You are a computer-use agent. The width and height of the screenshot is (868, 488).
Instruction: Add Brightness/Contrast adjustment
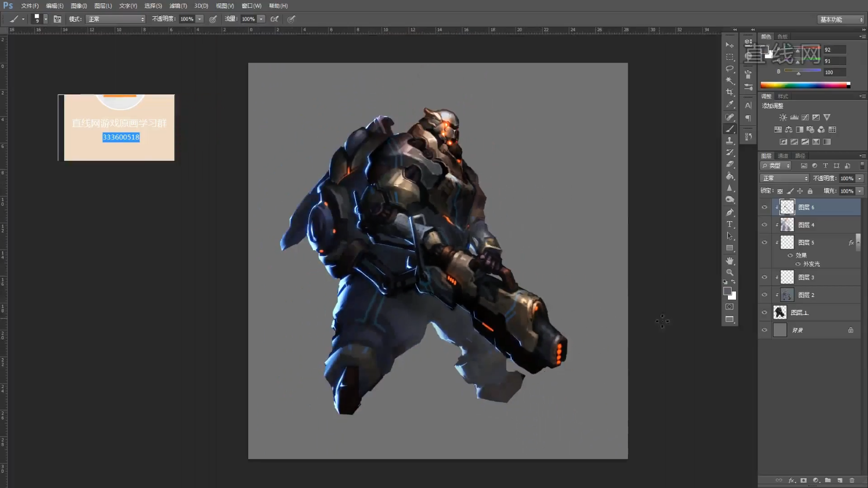(x=783, y=117)
